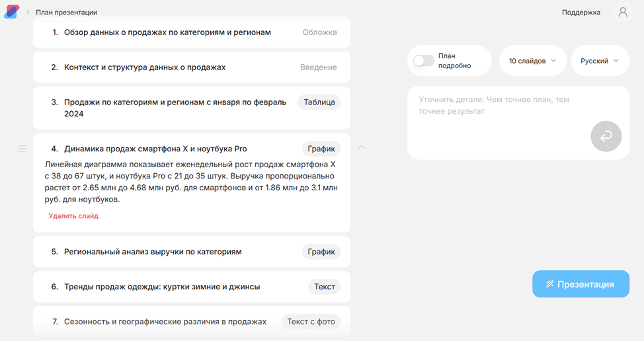This screenshot has width=644, height=341.
Task: Click the Презентация generate button
Action: coord(581,284)
